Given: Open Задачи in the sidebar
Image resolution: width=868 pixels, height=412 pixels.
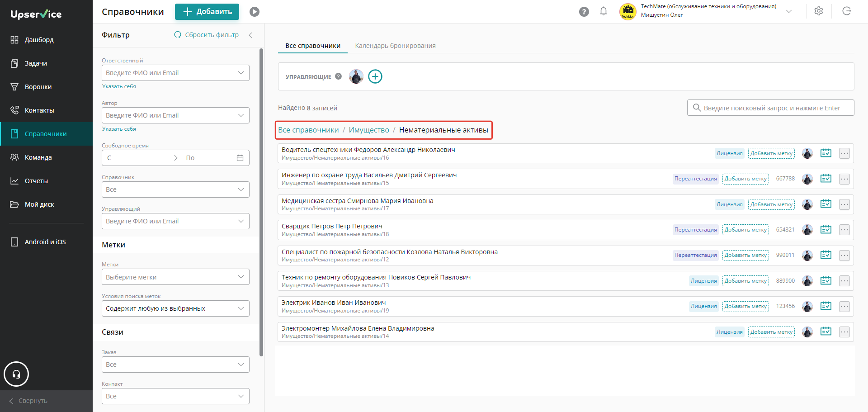Looking at the screenshot, I should tap(46, 63).
